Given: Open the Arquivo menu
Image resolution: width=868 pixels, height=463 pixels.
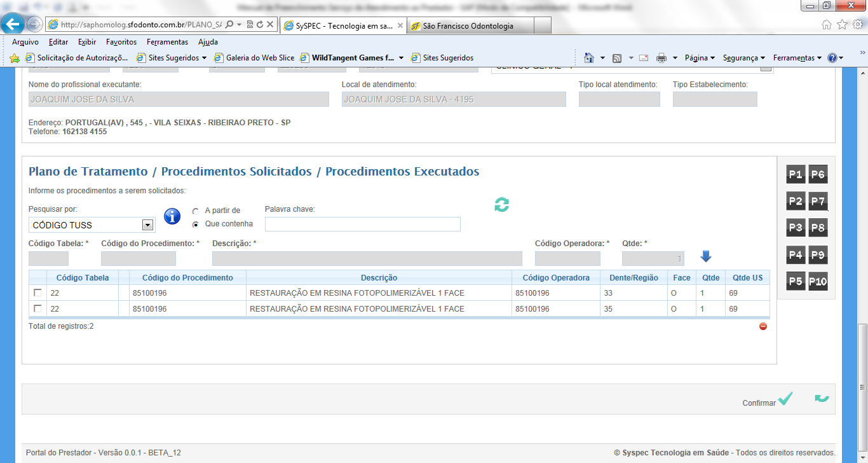Looking at the screenshot, I should (x=25, y=42).
